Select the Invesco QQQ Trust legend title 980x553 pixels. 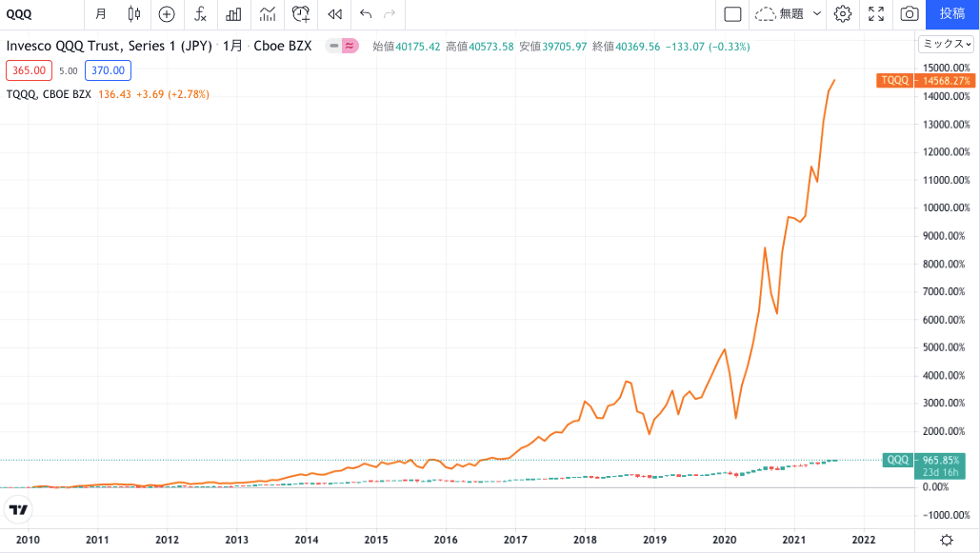(109, 46)
